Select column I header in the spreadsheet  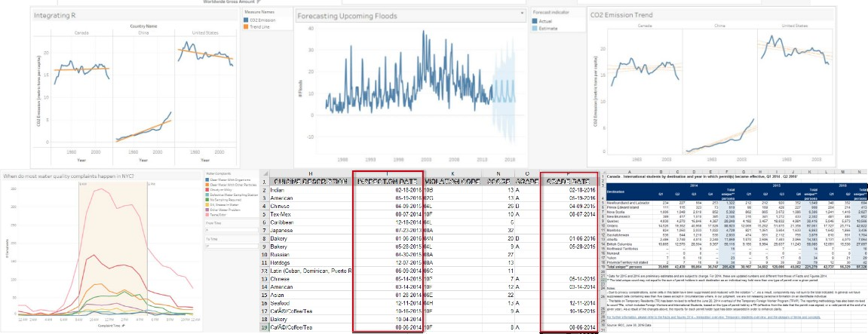click(x=388, y=173)
